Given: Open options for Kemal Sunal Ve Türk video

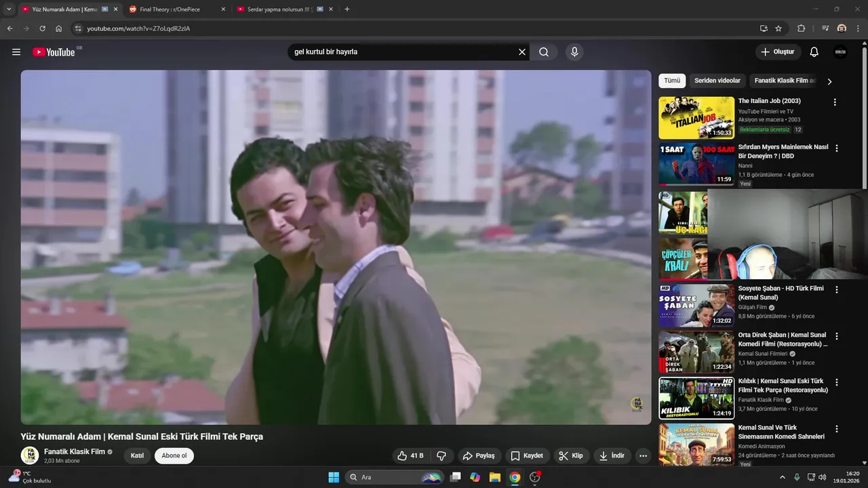Looking at the screenshot, I should pos(837,429).
